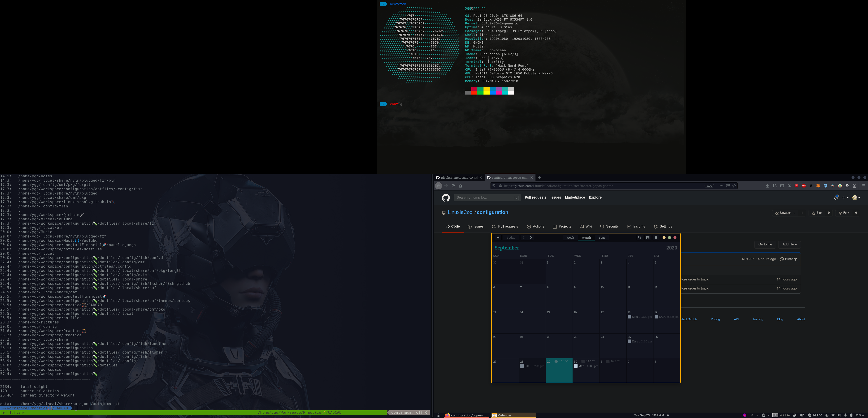Click the calendar search icon
Image resolution: width=868 pixels, height=418 pixels.
click(639, 238)
